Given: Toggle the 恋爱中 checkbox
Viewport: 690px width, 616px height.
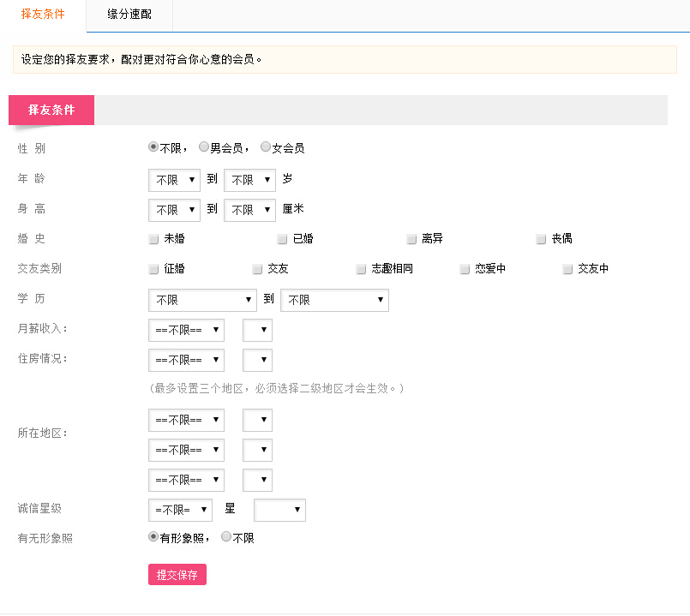Looking at the screenshot, I should [x=465, y=269].
